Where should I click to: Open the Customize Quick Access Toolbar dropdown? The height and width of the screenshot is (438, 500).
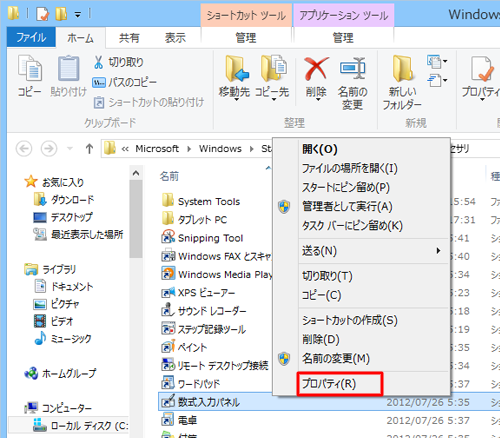click(78, 15)
